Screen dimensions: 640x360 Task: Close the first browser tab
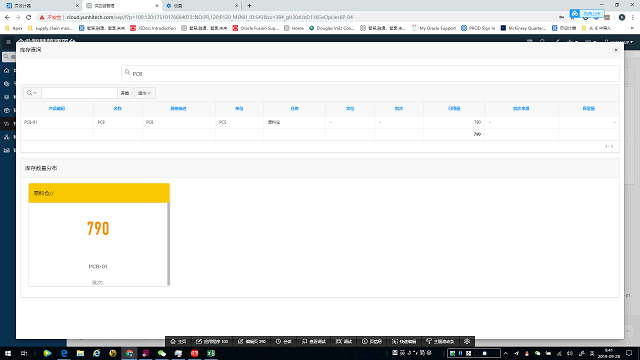[x=77, y=6]
